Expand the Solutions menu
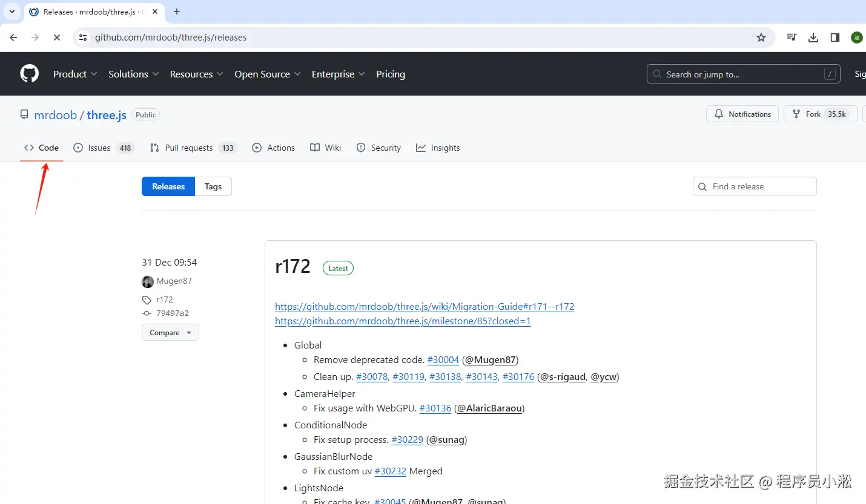Viewport: 866px width, 504px height. (x=133, y=74)
